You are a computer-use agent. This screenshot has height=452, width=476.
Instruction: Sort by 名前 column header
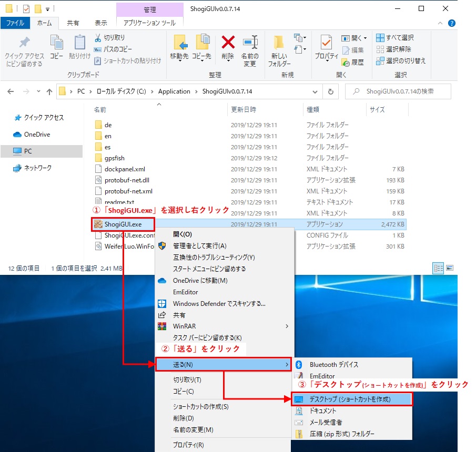point(100,109)
